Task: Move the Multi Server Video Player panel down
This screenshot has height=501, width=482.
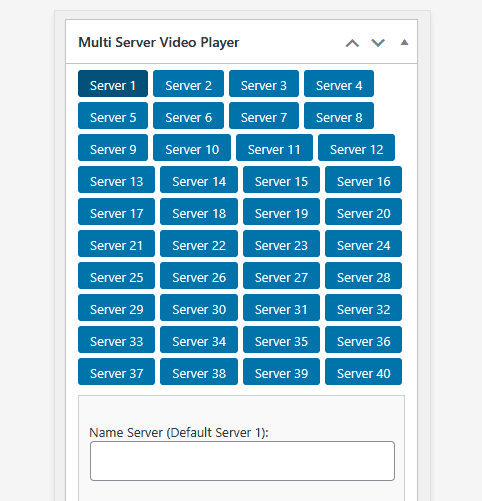Action: (x=378, y=43)
